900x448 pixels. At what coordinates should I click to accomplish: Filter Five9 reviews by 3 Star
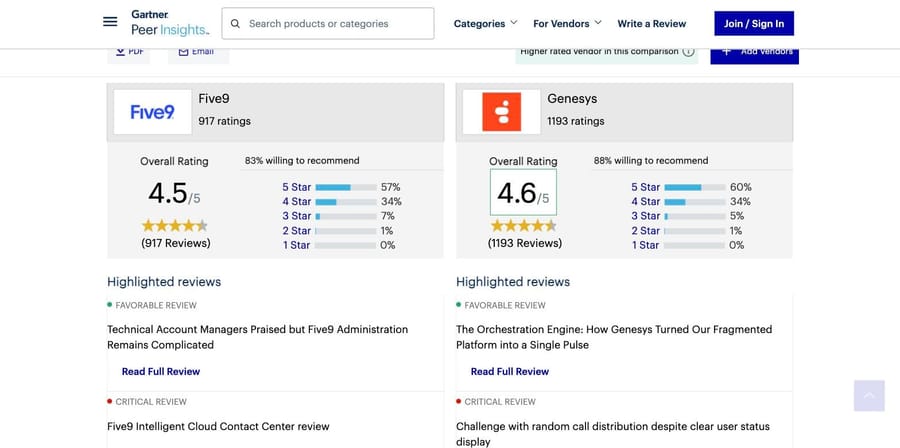tap(297, 216)
